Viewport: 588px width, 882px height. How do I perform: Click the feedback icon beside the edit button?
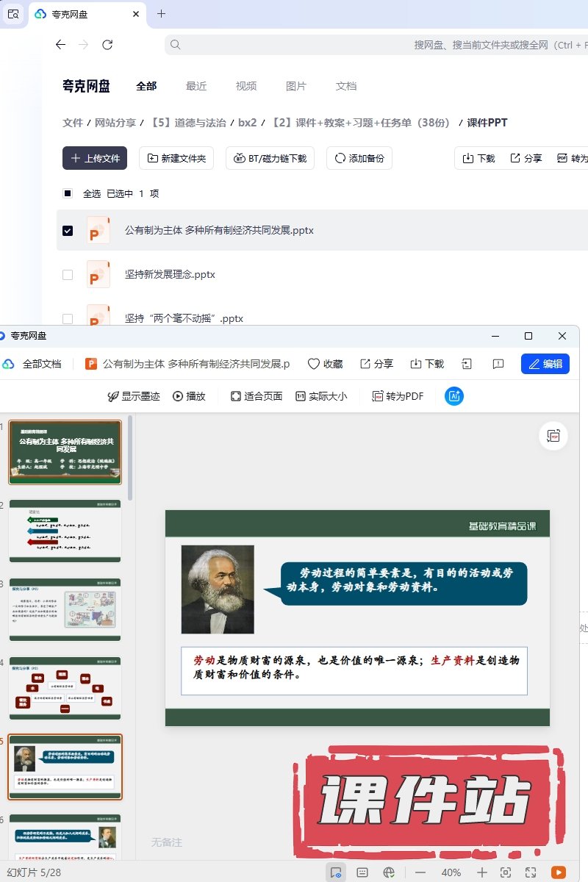pyautogui.click(x=498, y=364)
